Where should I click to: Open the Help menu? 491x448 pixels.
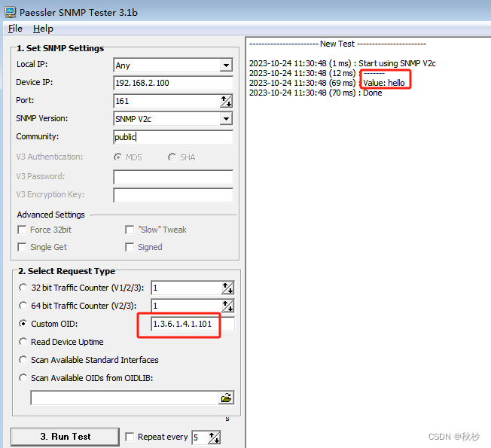[43, 29]
